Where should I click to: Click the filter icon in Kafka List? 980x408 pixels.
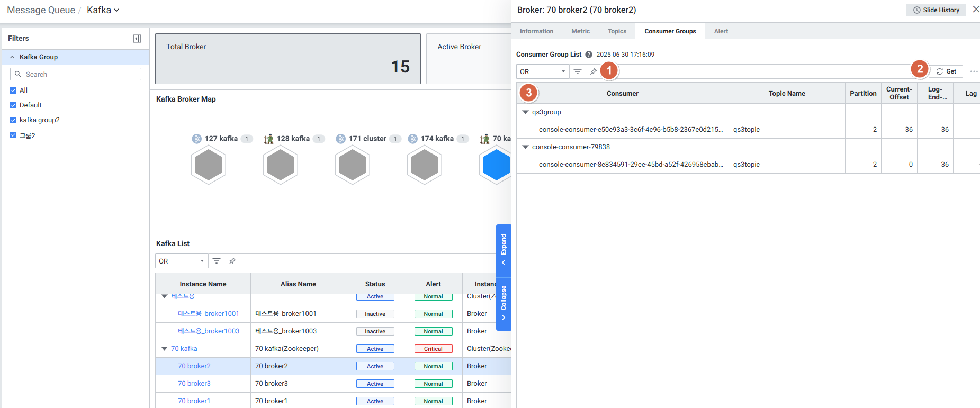217,261
